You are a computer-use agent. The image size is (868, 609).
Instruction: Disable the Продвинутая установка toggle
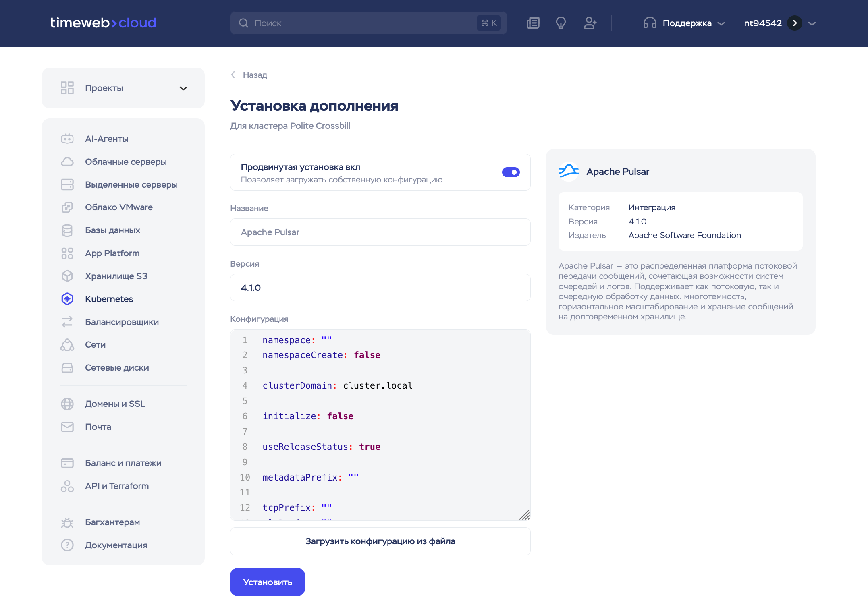click(x=511, y=172)
